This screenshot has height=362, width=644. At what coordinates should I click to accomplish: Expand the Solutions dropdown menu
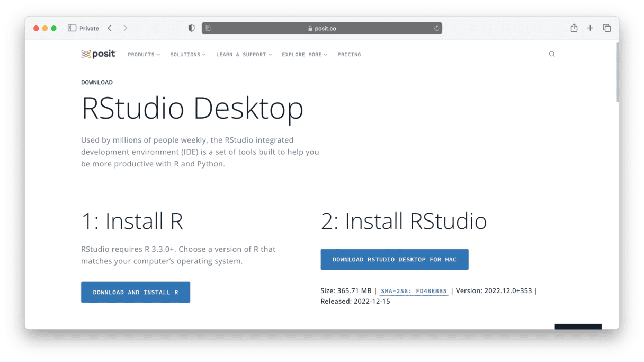188,55
